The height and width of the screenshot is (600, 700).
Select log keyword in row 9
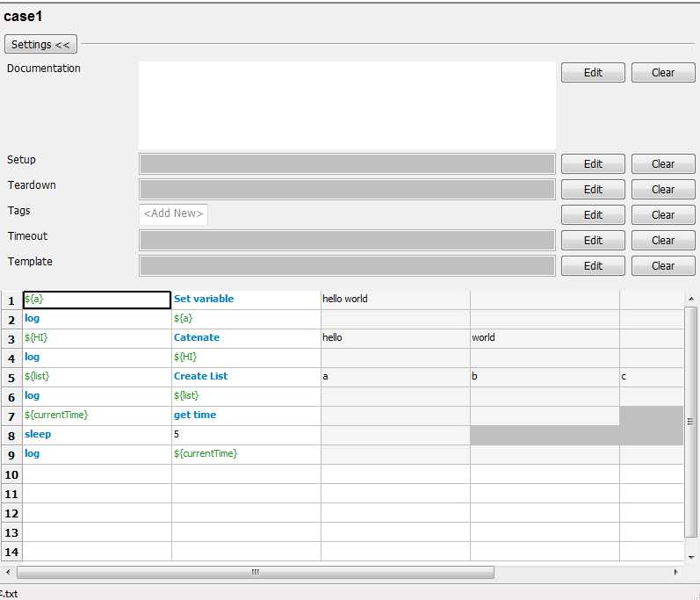[x=97, y=454]
